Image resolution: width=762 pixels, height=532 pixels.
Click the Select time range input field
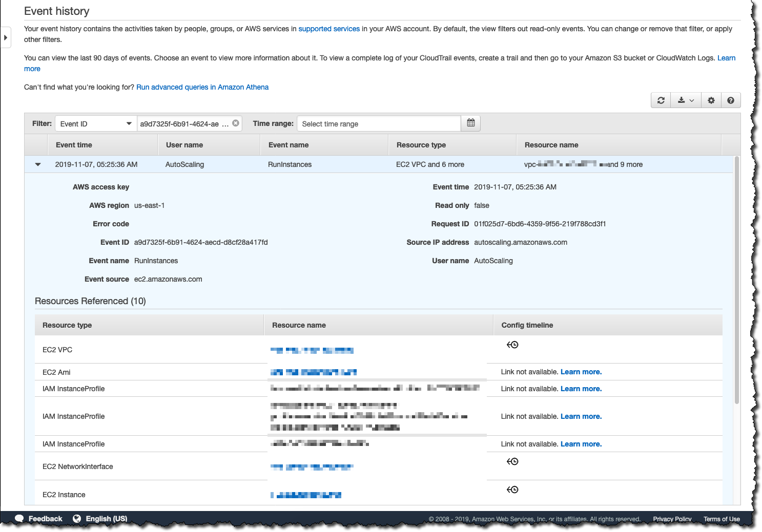click(x=379, y=123)
